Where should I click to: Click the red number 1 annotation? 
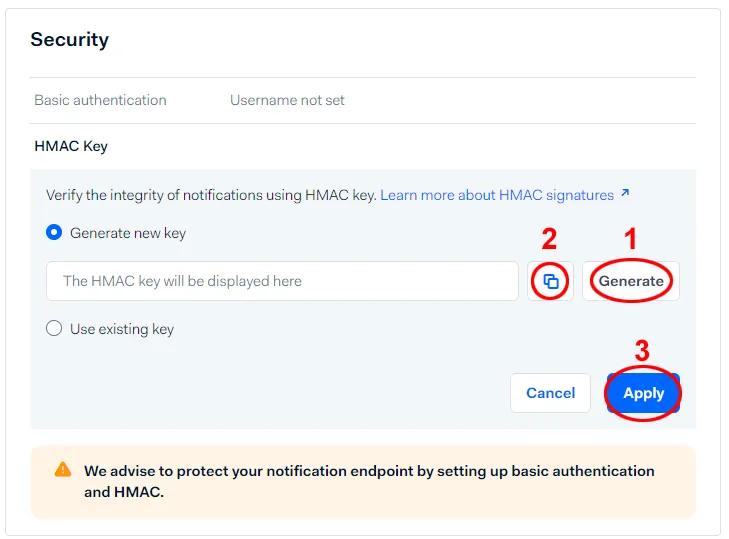coord(630,239)
